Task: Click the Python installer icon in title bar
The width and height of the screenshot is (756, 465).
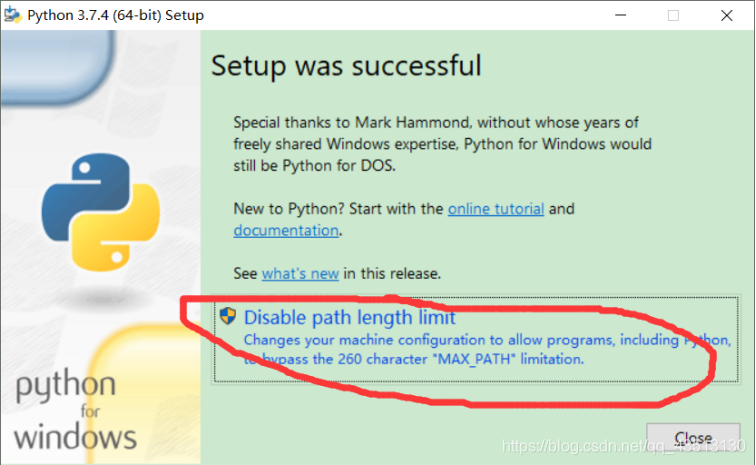Action: (13, 15)
